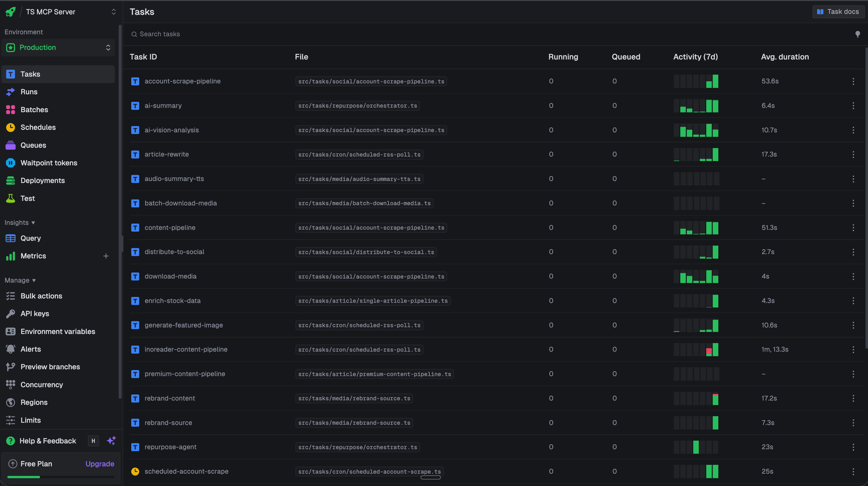Screen dimensions: 868x486
Task: Click the Alerts bell icon
Action: 10,349
